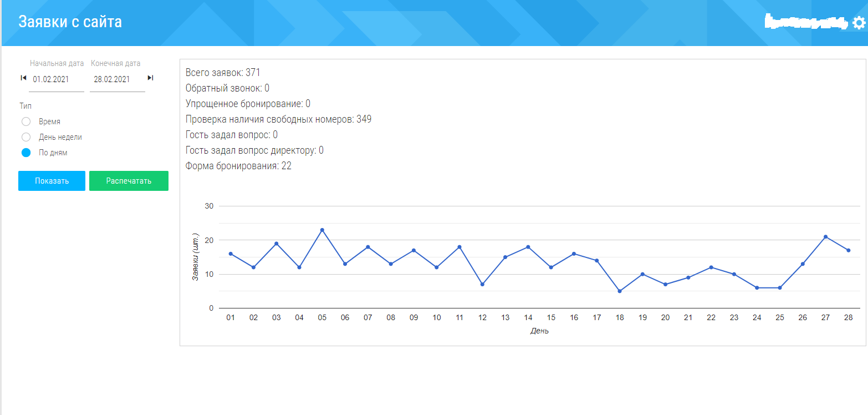Click the text Всего заявок: 371
This screenshot has height=415, width=868.
click(223, 73)
